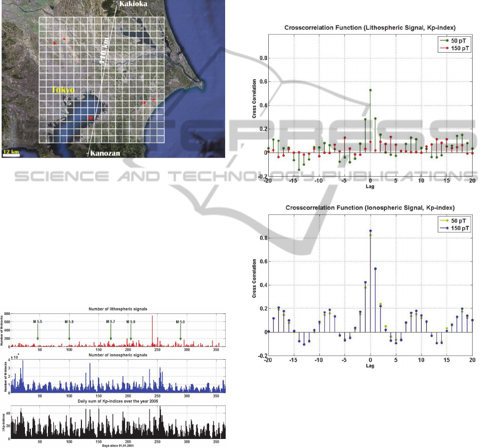Select yellow 50 pT legend entry in Ionospheric chart
The image size is (487, 448).
(456, 220)
